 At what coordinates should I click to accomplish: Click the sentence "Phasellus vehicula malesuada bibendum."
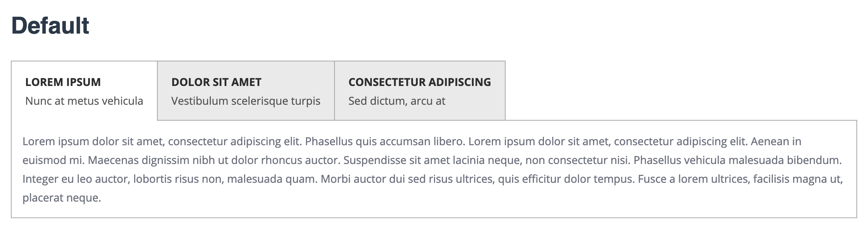point(738,160)
